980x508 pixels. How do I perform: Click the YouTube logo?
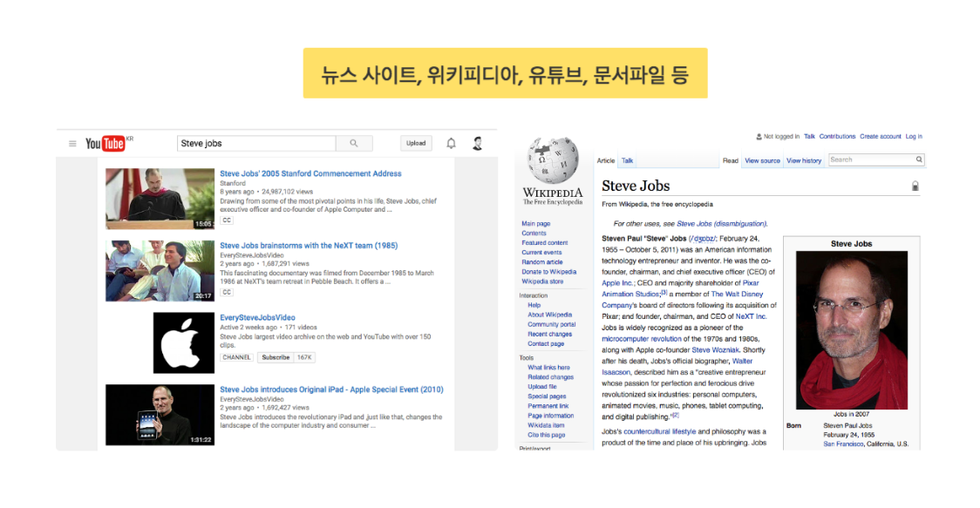click(105, 143)
